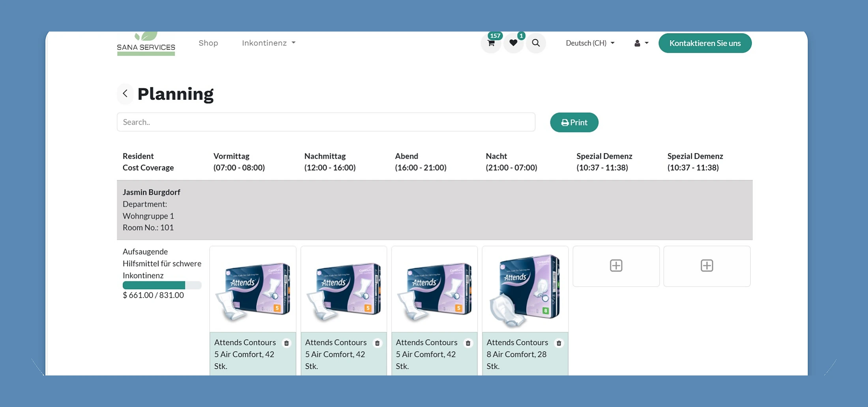Click the Abend (16:00 - 21:00) column header

pos(421,162)
